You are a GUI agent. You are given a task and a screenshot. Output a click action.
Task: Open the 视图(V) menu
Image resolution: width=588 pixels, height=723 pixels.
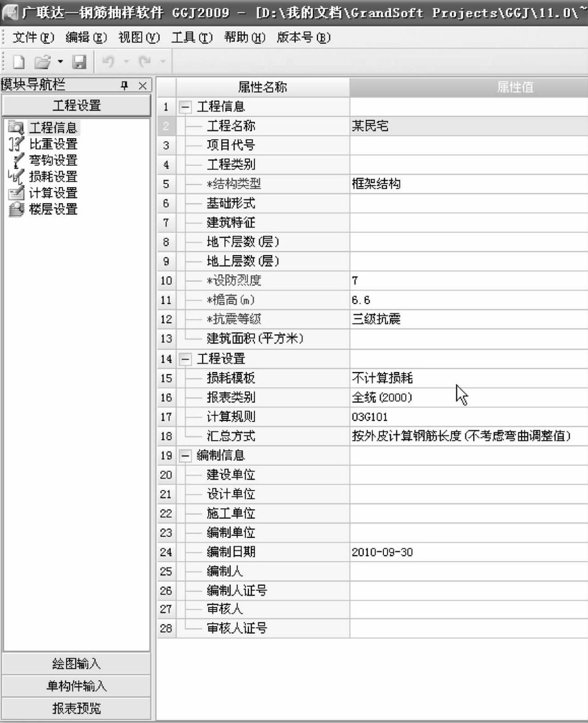click(139, 37)
